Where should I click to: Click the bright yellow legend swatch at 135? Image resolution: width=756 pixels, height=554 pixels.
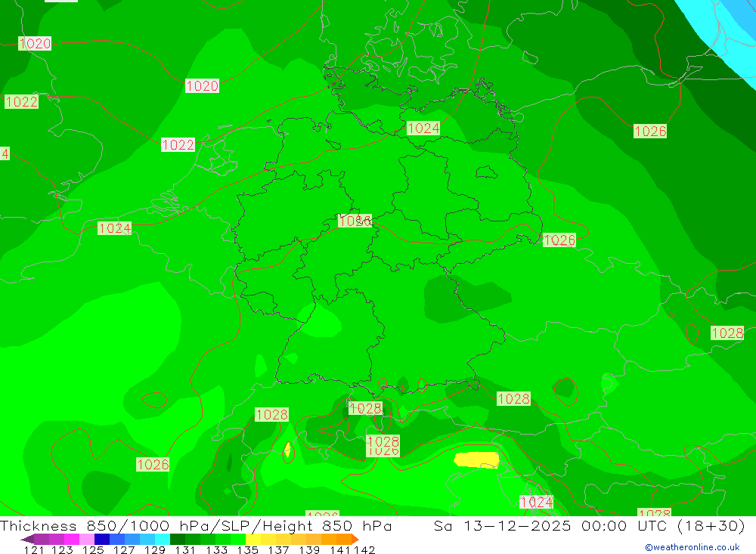(x=253, y=539)
